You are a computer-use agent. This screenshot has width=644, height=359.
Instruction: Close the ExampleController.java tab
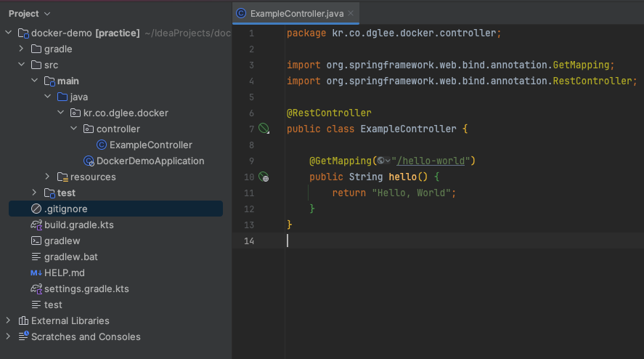click(351, 13)
